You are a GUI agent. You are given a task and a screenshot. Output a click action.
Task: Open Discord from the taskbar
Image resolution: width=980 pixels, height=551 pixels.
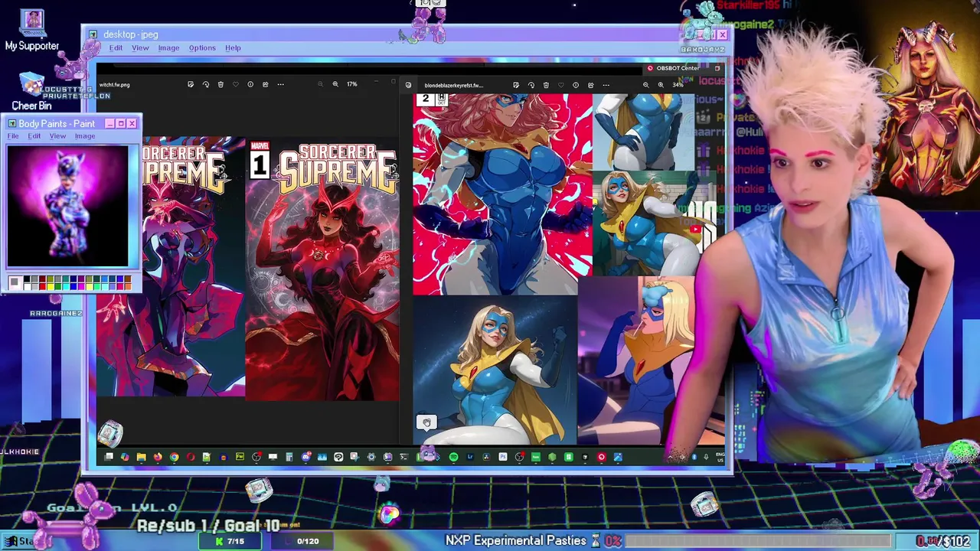305,457
